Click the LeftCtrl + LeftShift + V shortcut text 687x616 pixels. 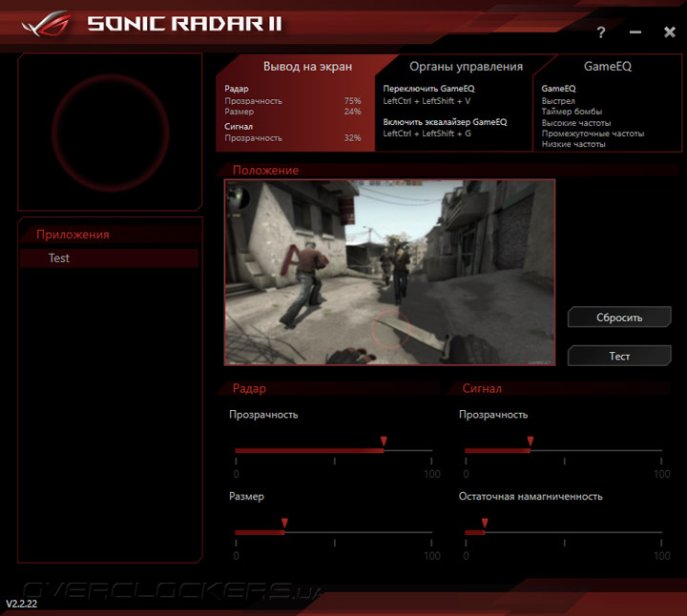pos(427,101)
